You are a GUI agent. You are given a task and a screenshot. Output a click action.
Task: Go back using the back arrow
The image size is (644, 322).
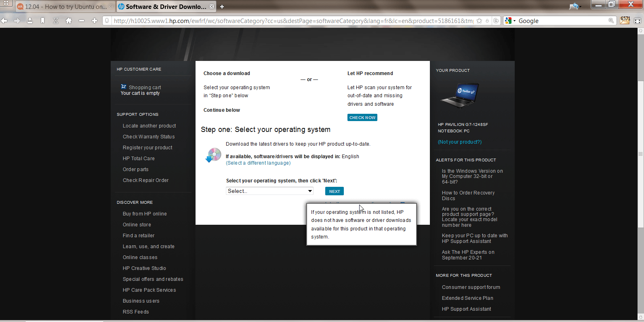[4, 21]
